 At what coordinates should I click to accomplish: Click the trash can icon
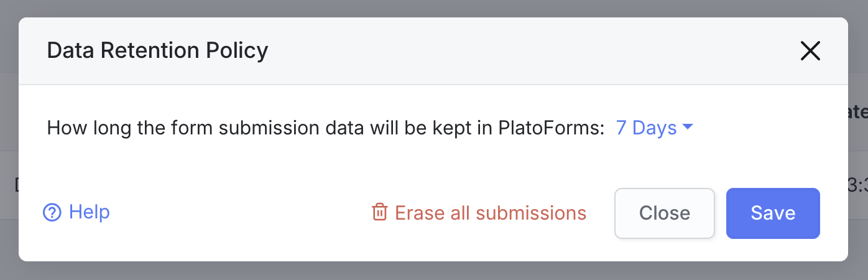tap(379, 212)
